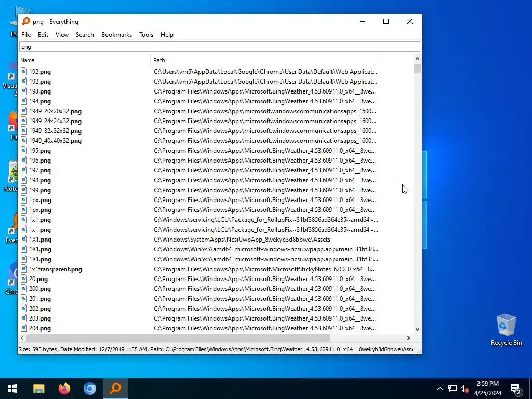Open the notification center icon
This screenshot has width=532, height=399.
click(x=516, y=389)
